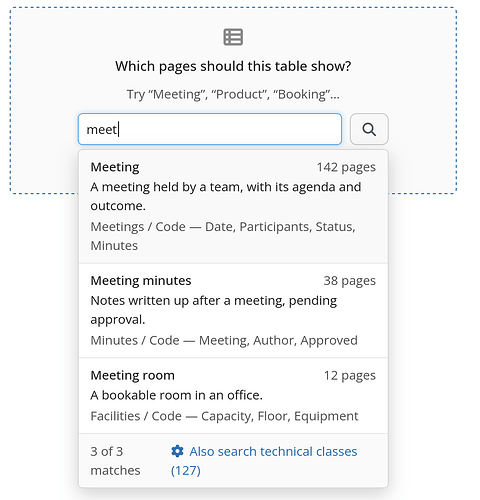Click the gear icon for technical classes
Screen dimensions: 480x500
[177, 451]
